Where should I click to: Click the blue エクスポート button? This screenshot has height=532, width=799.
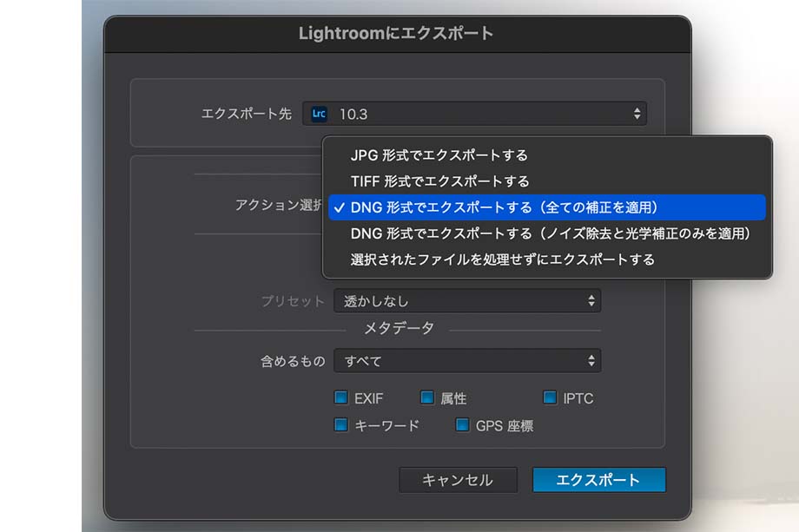(x=599, y=480)
